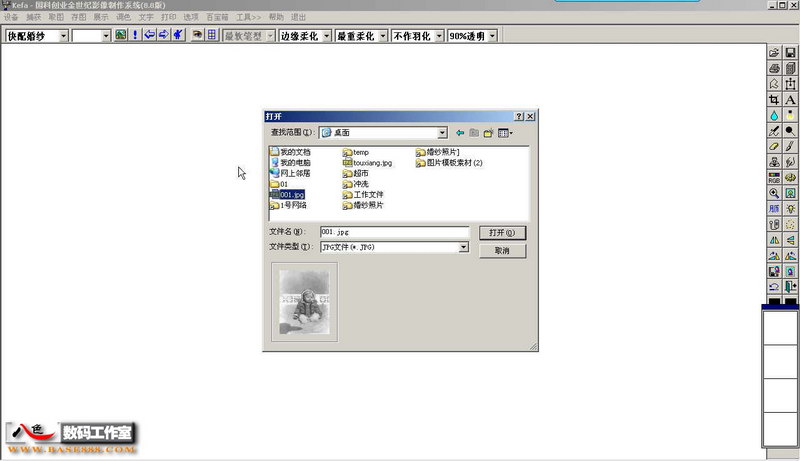Viewport: 800px width, 461px height.
Task: Open the 快配婚纱 dropdown
Action: point(63,36)
